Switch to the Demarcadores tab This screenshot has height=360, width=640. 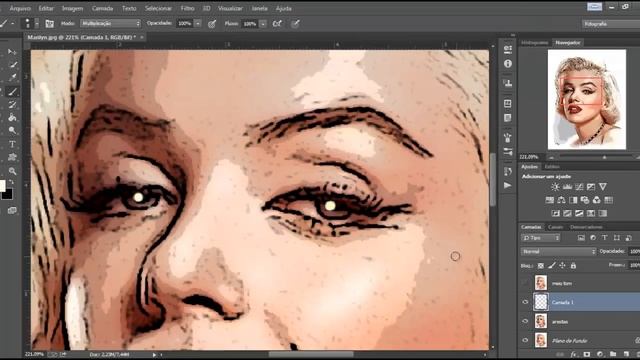pyautogui.click(x=586, y=227)
